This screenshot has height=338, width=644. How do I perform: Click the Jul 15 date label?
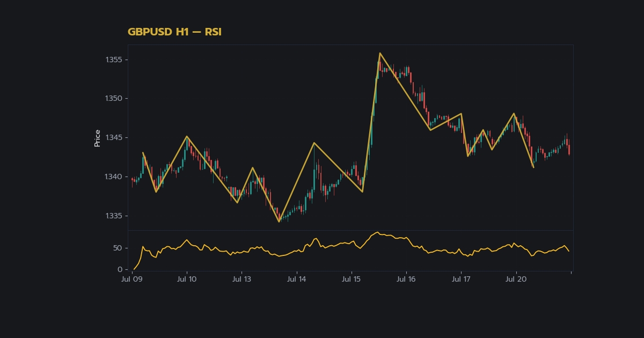tap(351, 280)
